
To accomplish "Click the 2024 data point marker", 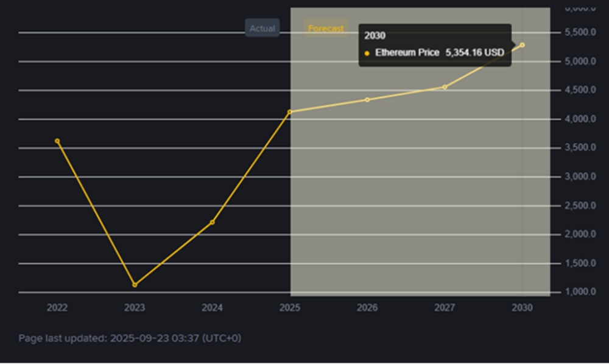I will click(x=212, y=222).
